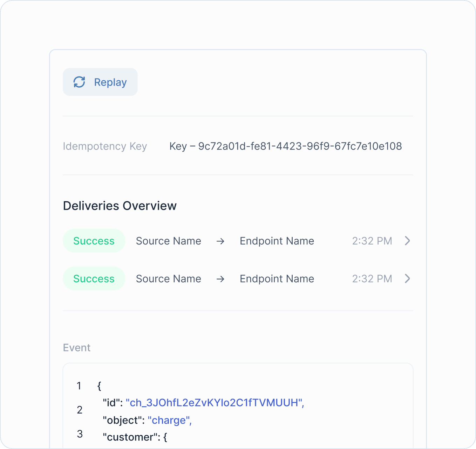Image resolution: width=476 pixels, height=449 pixels.
Task: Open Source Name in second delivery row
Action: coord(168,279)
